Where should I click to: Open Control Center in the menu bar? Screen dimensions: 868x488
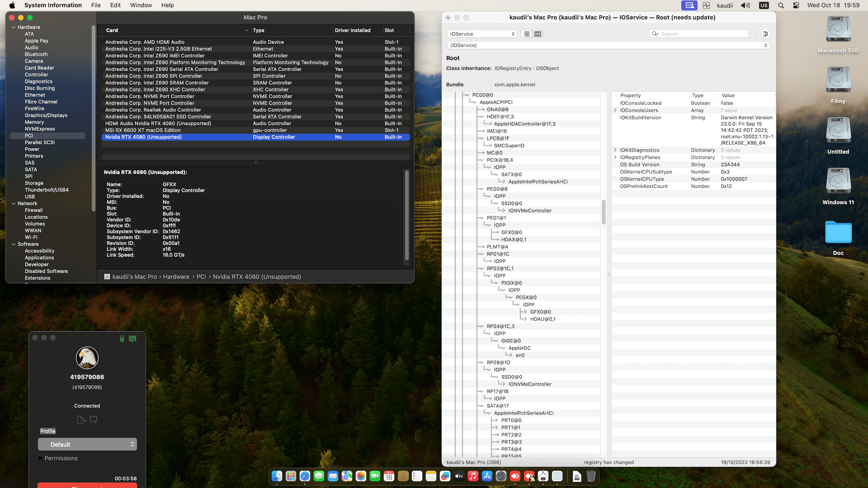point(796,5)
